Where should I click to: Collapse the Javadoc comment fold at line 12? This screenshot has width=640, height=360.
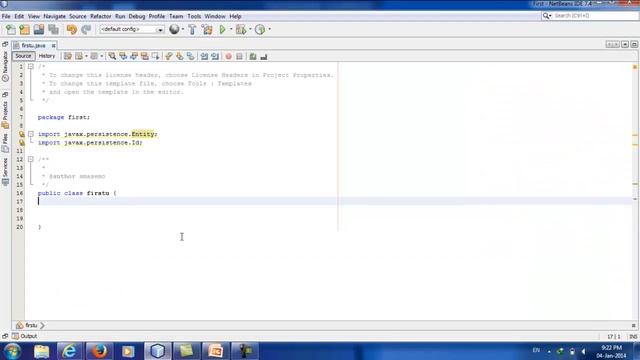[x=31, y=159]
